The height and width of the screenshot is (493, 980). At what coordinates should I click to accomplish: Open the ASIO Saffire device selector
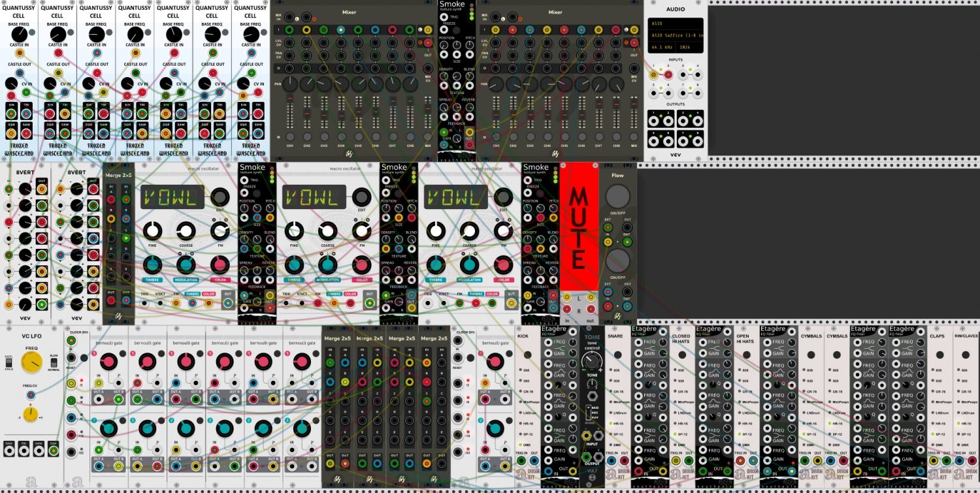click(676, 35)
